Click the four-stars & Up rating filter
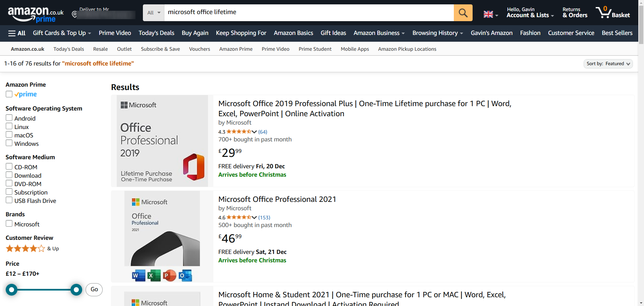The height and width of the screenshot is (306, 644). pyautogui.click(x=32, y=249)
